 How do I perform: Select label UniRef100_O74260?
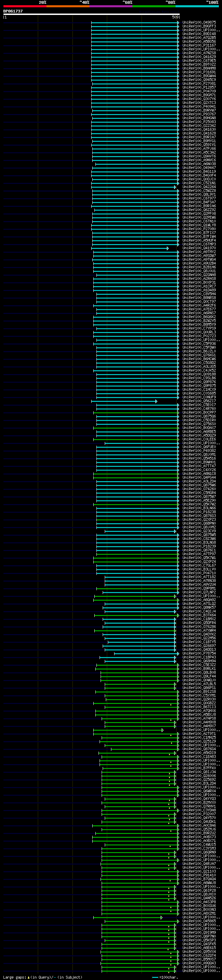pos(199,489)
